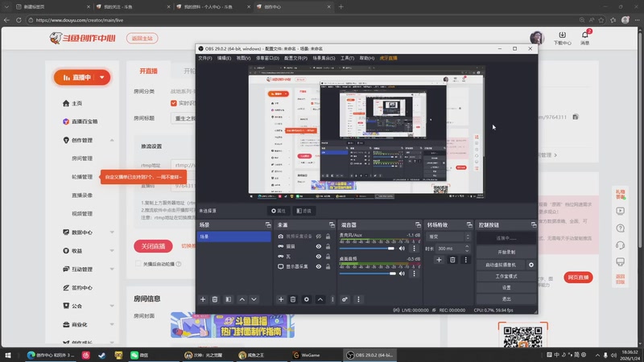Click 返回主站 button on Douyu header

coord(142,38)
